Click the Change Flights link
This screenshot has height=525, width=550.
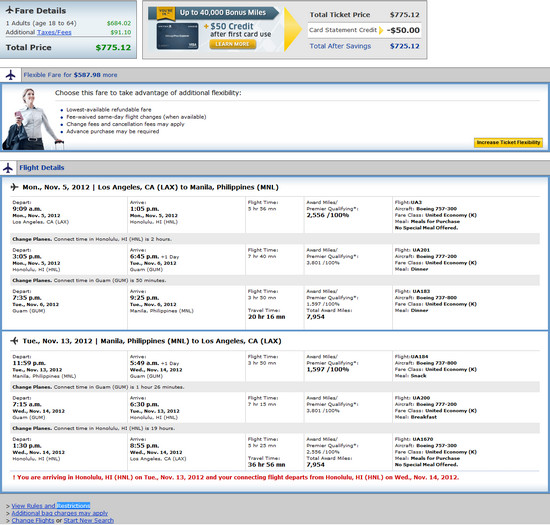[x=33, y=520]
